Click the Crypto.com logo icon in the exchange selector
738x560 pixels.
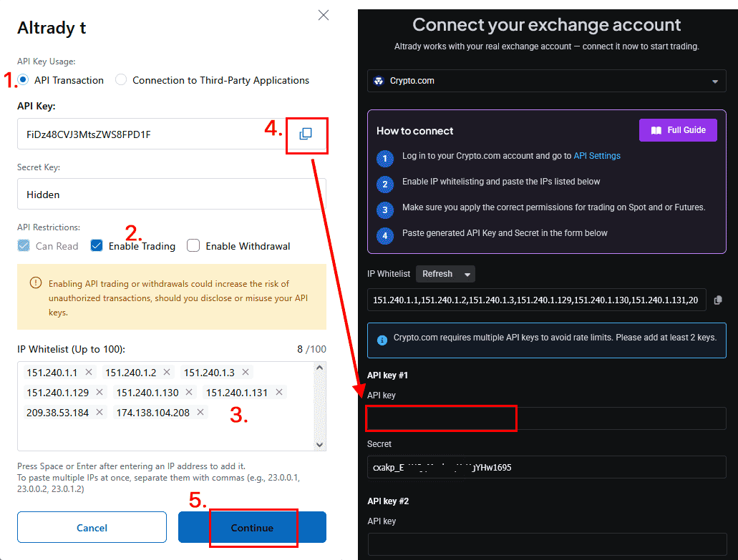pos(379,81)
